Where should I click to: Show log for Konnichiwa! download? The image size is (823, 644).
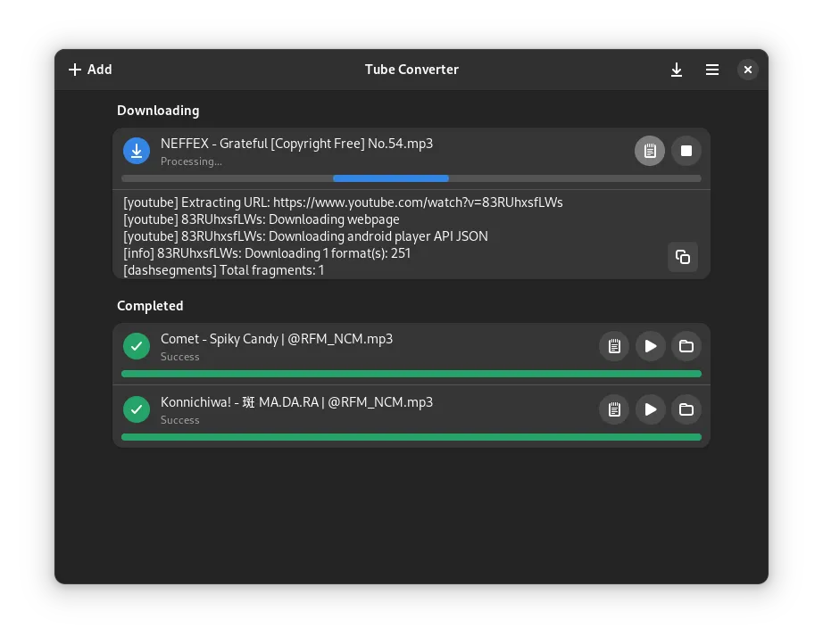[614, 409]
